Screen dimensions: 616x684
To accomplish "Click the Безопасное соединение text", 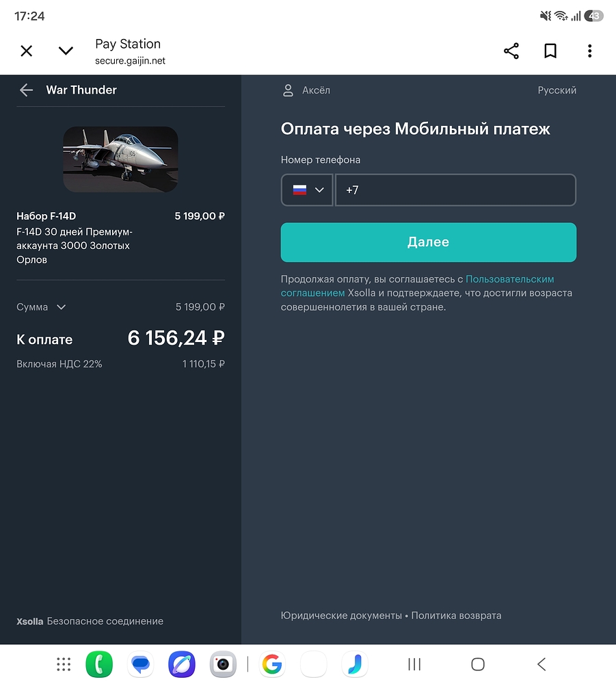I will pos(105,621).
